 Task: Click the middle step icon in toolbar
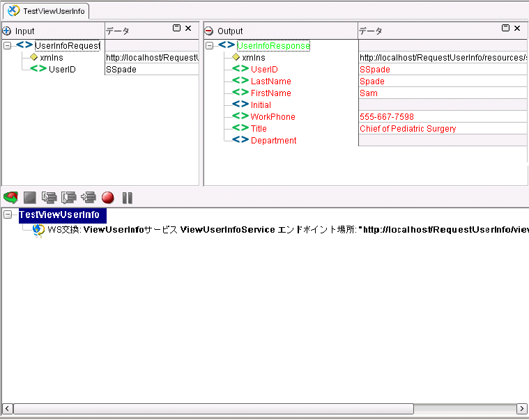(x=69, y=198)
